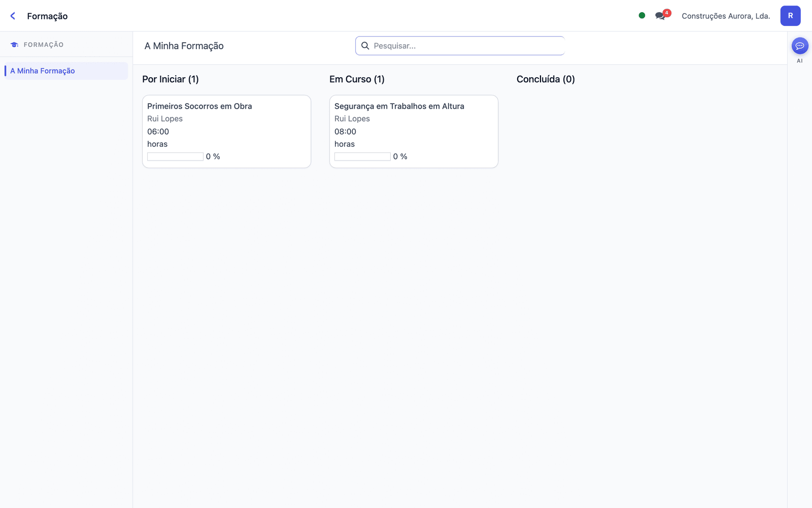812x508 pixels.
Task: Click the Por Iniciar (1) column heading
Action: (x=171, y=79)
